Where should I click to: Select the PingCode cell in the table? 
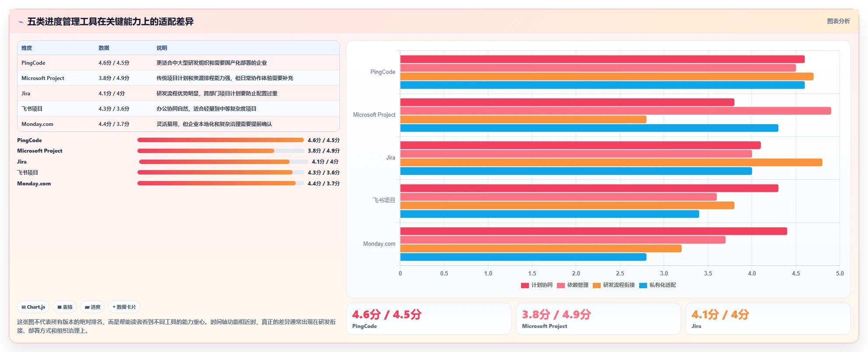[33, 63]
